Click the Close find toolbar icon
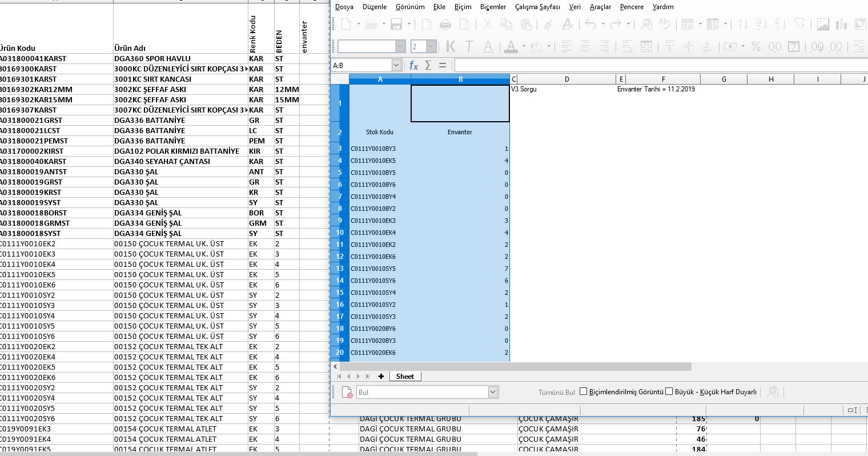The width and height of the screenshot is (868, 456). point(347,392)
